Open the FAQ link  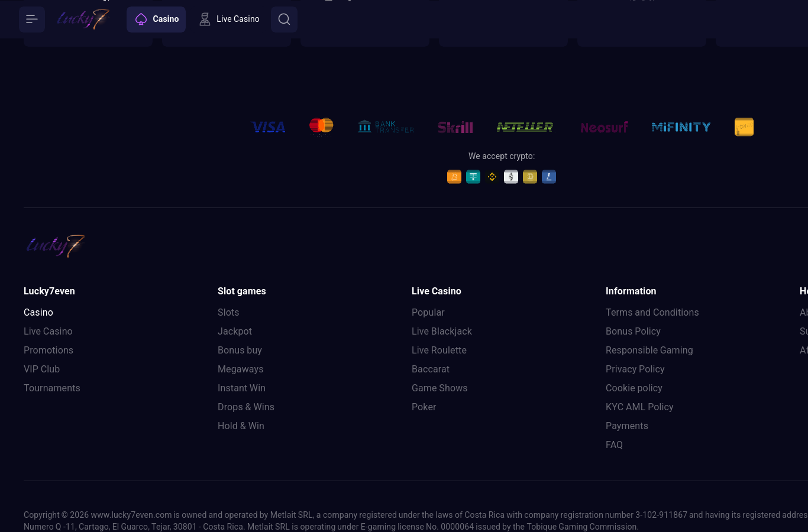614,445
